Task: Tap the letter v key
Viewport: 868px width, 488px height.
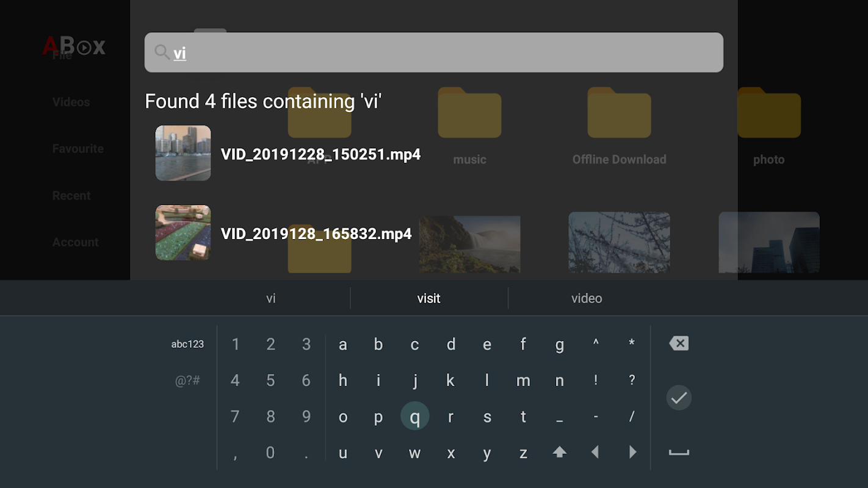Action: click(x=378, y=453)
